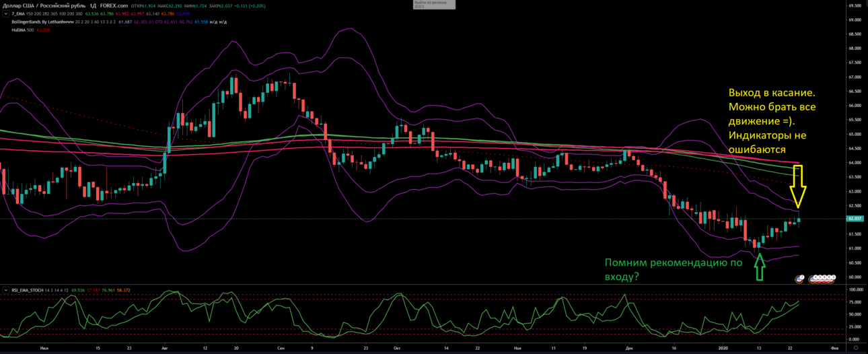The height and width of the screenshot is (354, 868).
Task: Click the economic event flag badged 7
Action: (800, 278)
